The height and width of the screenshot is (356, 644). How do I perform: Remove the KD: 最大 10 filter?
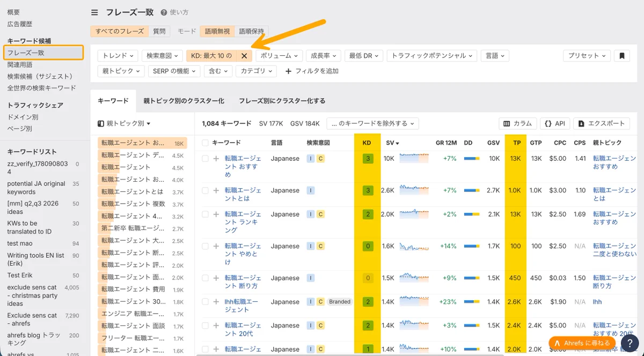[x=244, y=56]
